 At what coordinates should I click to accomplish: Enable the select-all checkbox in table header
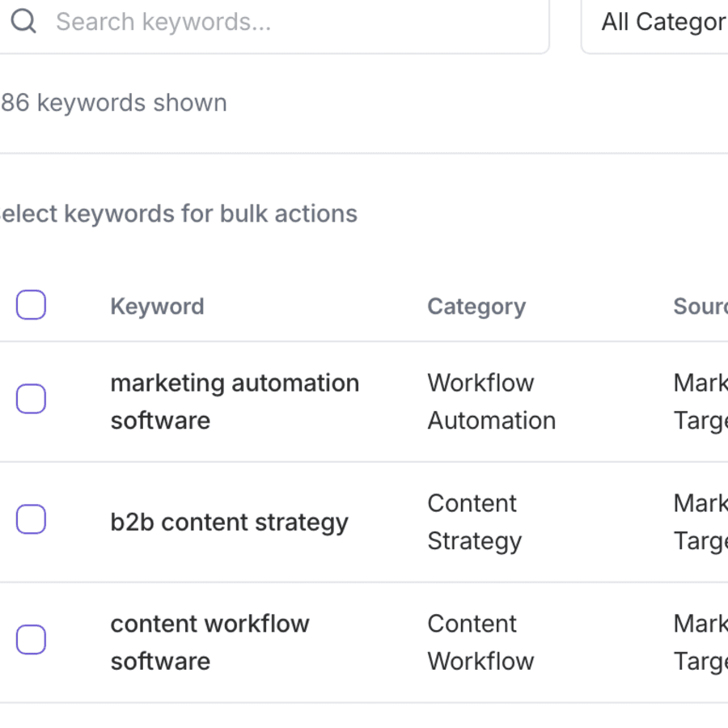coord(31,305)
